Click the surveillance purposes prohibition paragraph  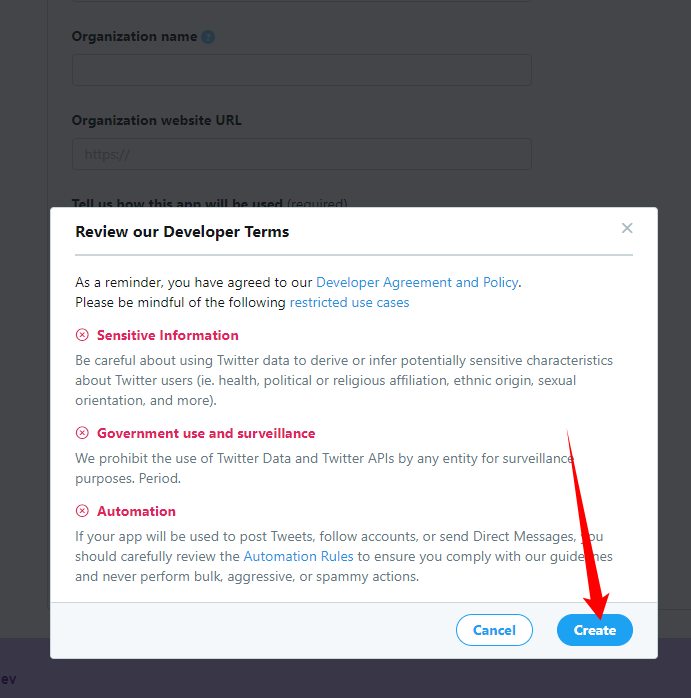pyautogui.click(x=324, y=468)
